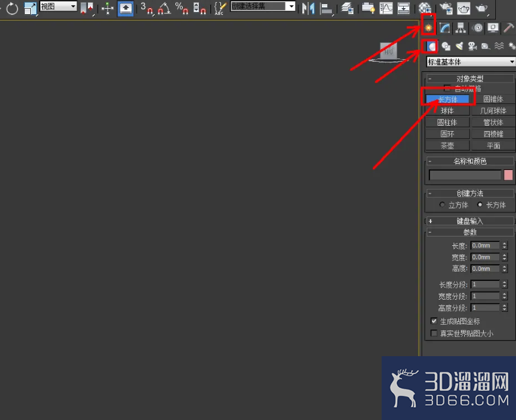The width and height of the screenshot is (516, 420).
Task: Toggle the Spinner Snap icon
Action: pos(200,8)
